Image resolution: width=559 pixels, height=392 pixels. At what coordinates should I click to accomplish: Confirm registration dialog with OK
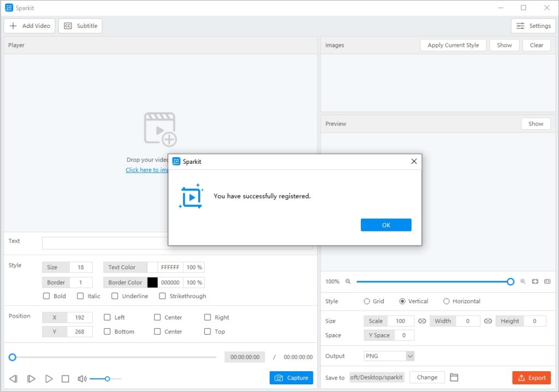tap(386, 225)
